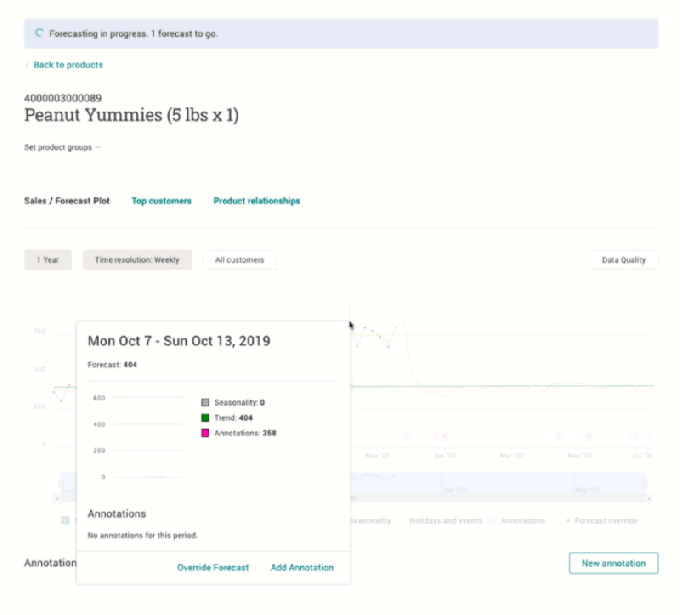Click Add Annotation in the popup
The width and height of the screenshot is (680, 615).
pos(302,568)
